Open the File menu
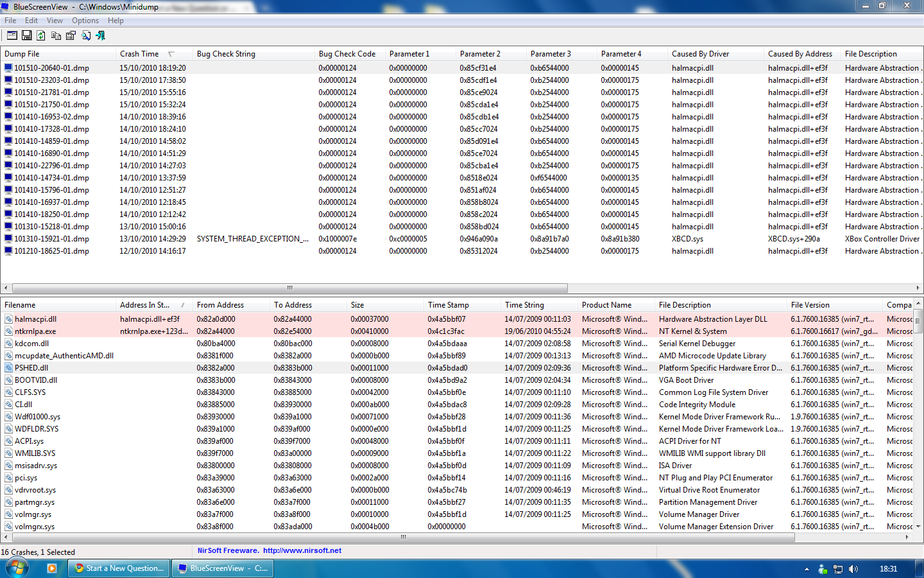 click(10, 21)
